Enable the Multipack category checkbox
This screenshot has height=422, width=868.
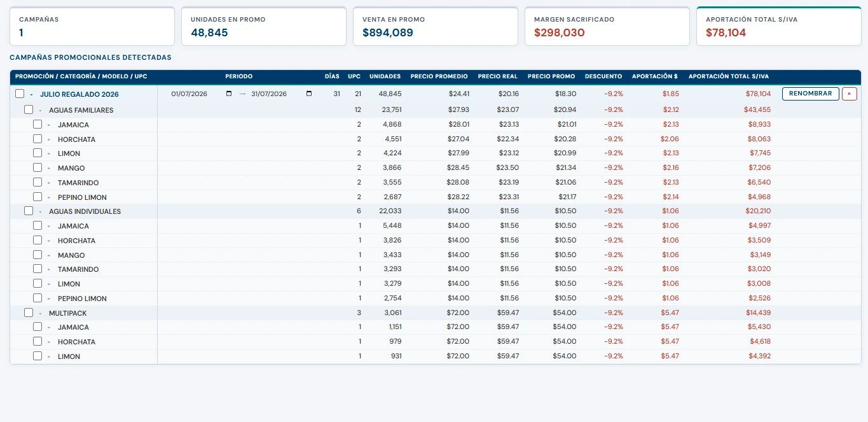[x=29, y=313]
